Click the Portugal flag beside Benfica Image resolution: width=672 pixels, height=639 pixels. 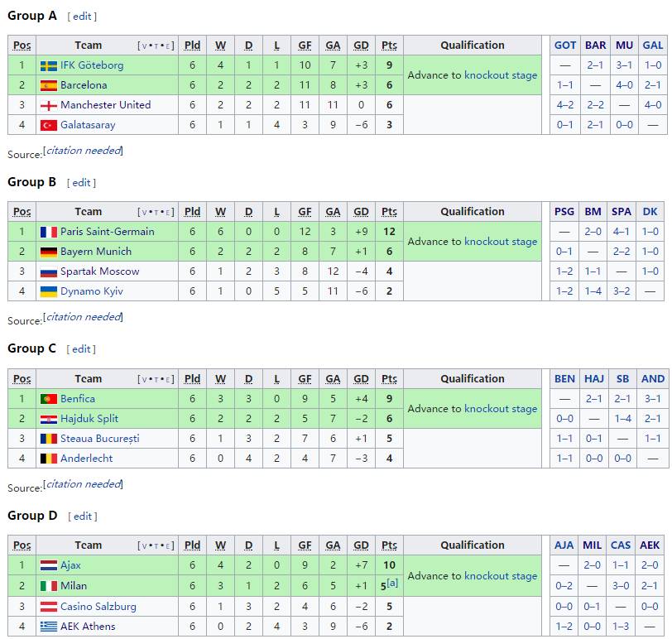coord(48,399)
